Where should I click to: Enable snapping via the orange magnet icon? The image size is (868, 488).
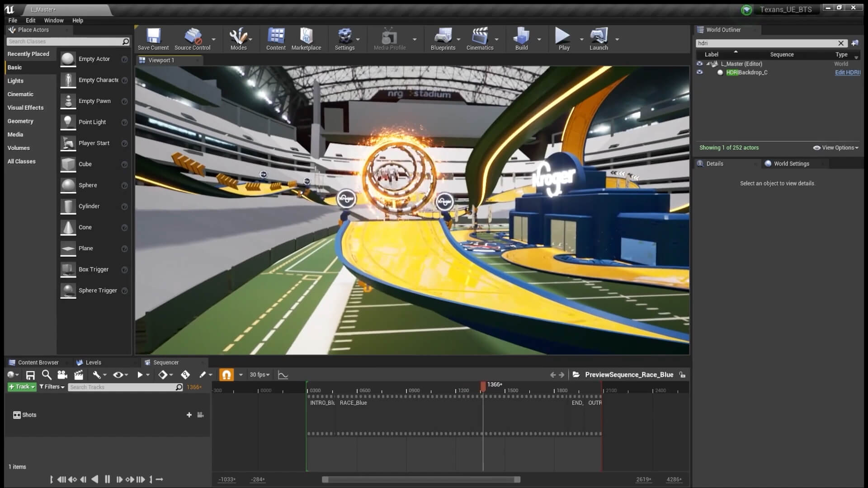[x=226, y=375]
